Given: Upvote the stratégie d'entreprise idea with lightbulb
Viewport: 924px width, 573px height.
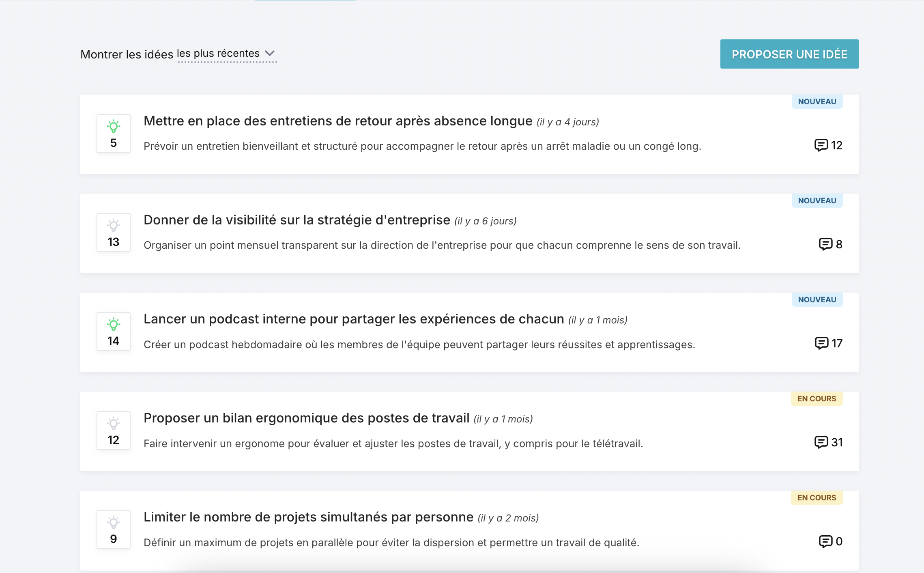Looking at the screenshot, I should [x=114, y=226].
